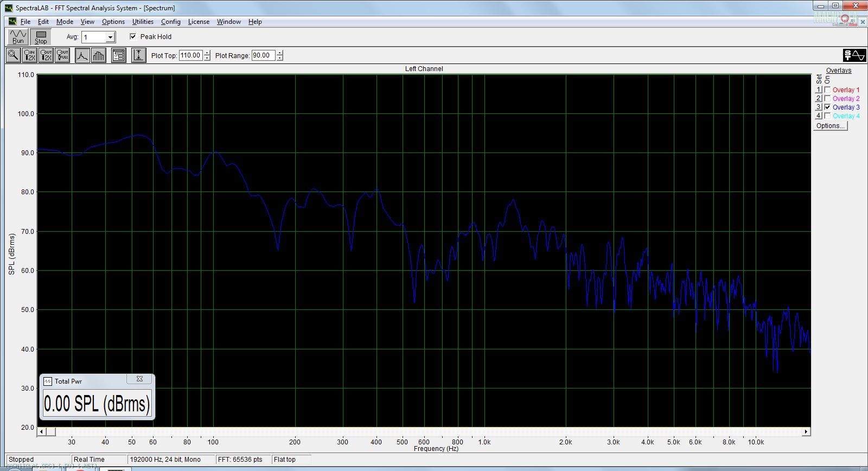
Task: Click the 0.00 SPL (dBrms) readout
Action: pyautogui.click(x=97, y=404)
